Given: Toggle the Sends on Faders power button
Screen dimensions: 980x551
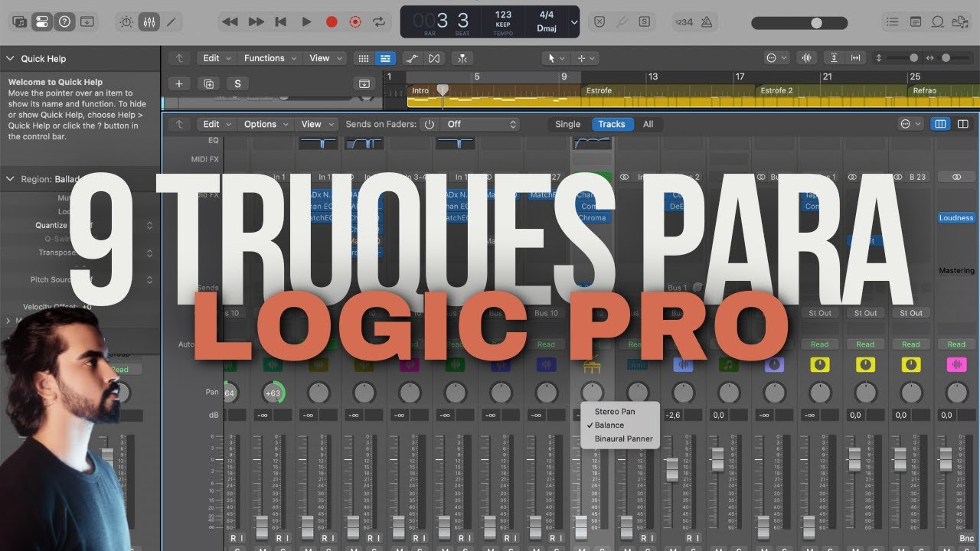Looking at the screenshot, I should coord(429,124).
